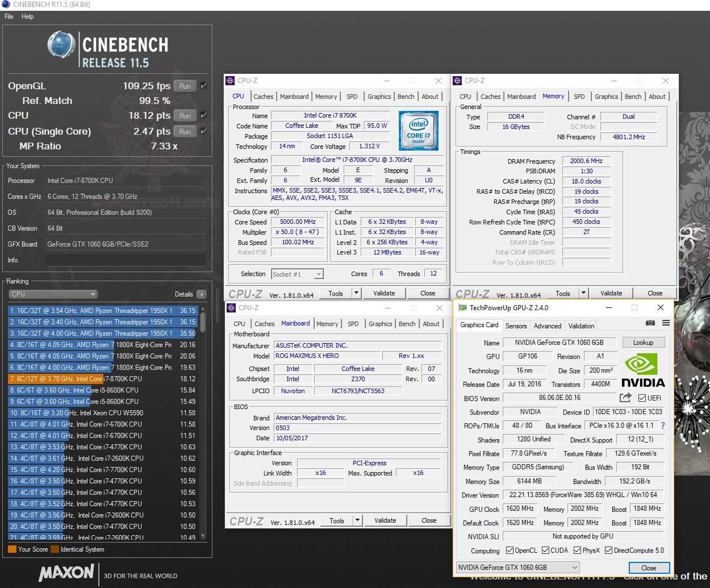Toggle the OpenGL test checkmark
The width and height of the screenshot is (710, 588).
pyautogui.click(x=203, y=86)
